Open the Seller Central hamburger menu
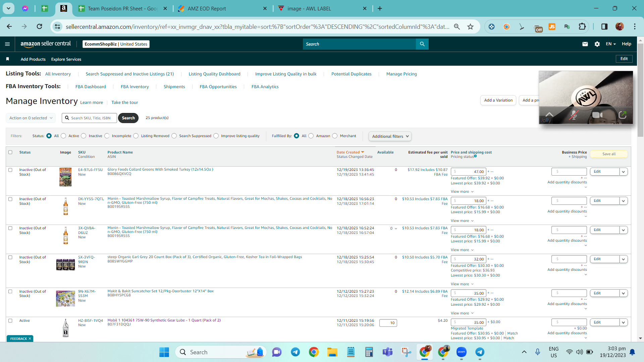Viewport: 644px width, 362px height. [x=7, y=44]
